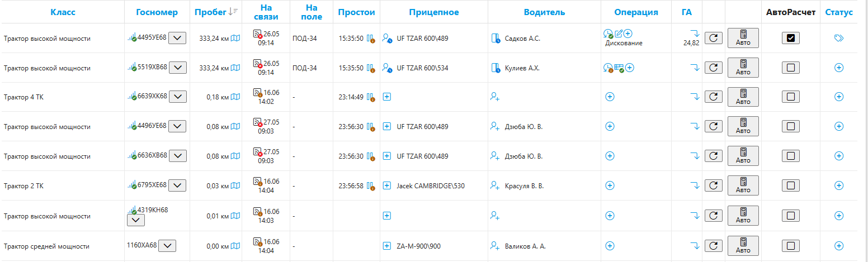
Task: Click refresh button in 5519ХВ68 row
Action: [713, 68]
